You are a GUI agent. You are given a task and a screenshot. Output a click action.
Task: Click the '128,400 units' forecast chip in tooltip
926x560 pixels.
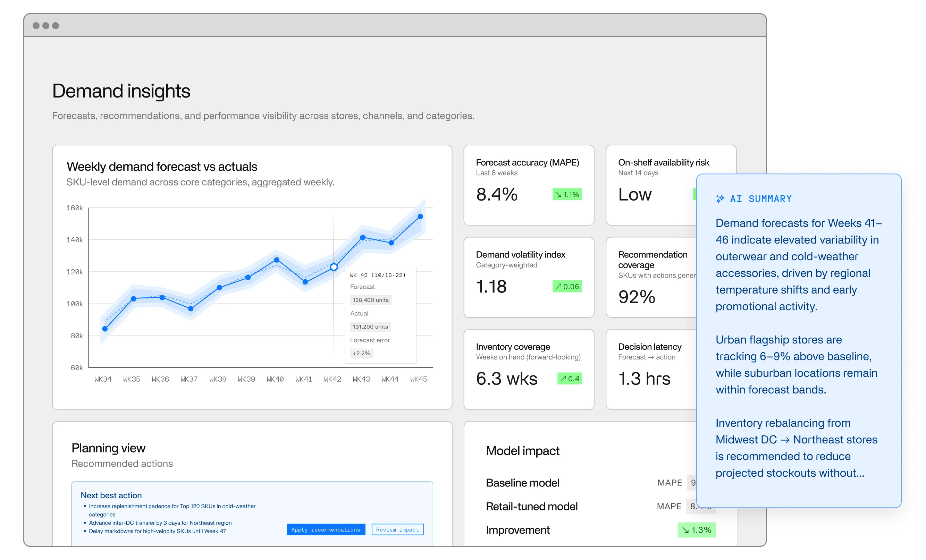[x=370, y=300]
